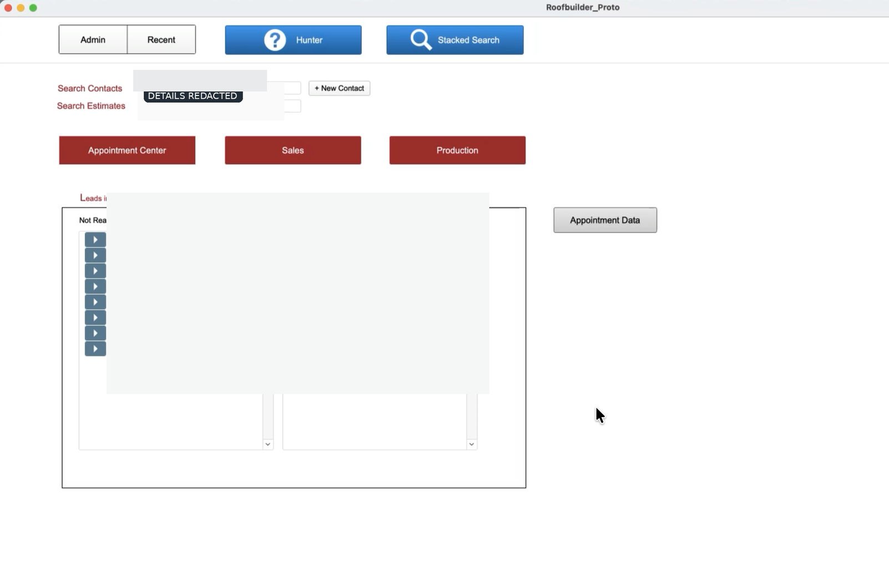Screen dimensions: 889x588
Task: Click the Roofbuilder_Proto window title
Action: point(583,7)
